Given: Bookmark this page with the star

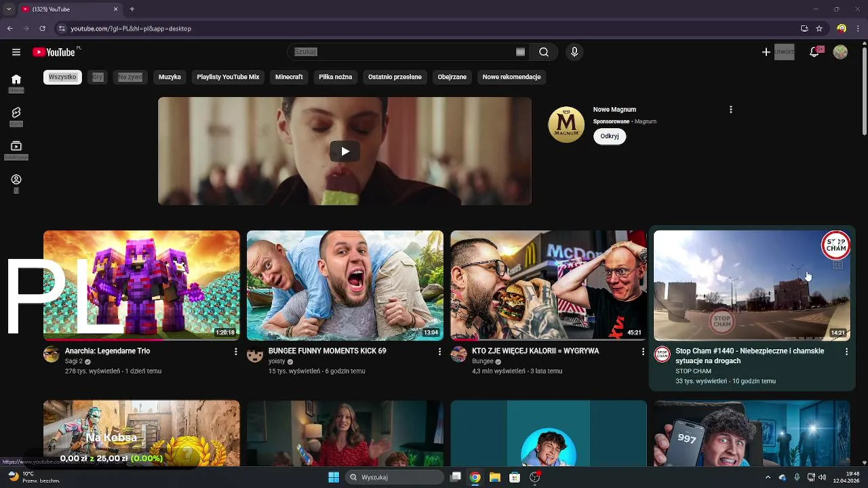Looking at the screenshot, I should [x=819, y=28].
